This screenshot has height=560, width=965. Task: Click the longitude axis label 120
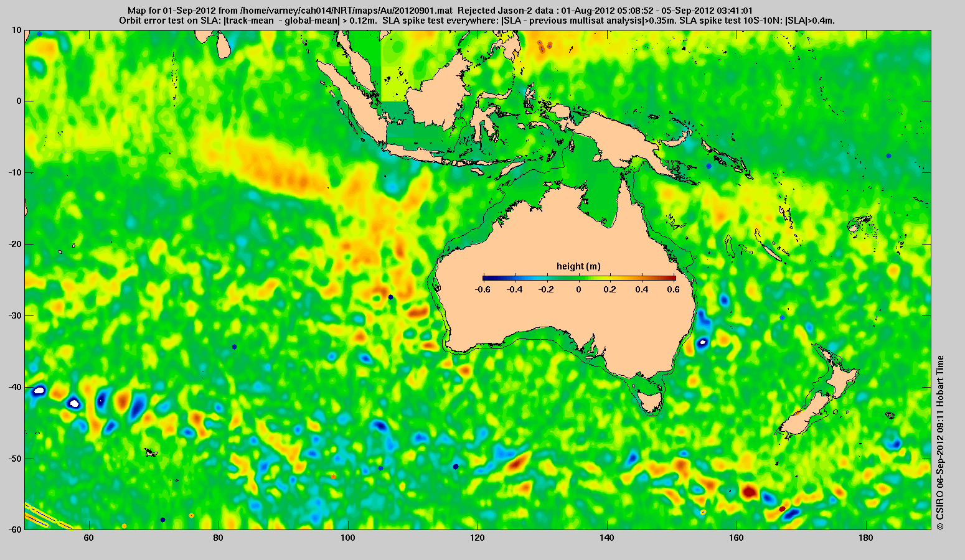(478, 538)
